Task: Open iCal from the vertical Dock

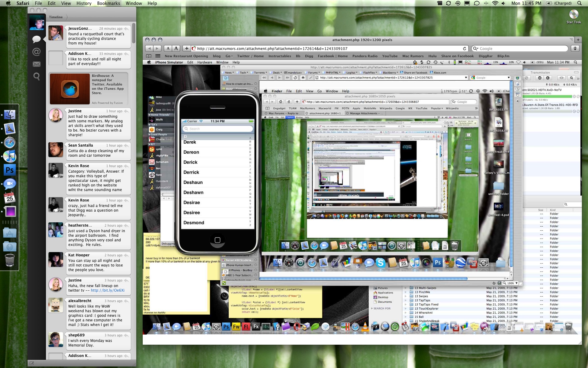Action: coord(9,198)
